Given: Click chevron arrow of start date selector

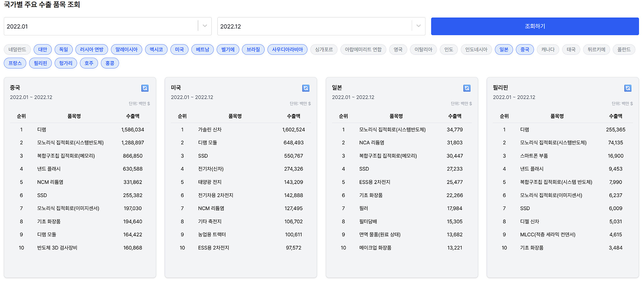Looking at the screenshot, I should point(205,26).
